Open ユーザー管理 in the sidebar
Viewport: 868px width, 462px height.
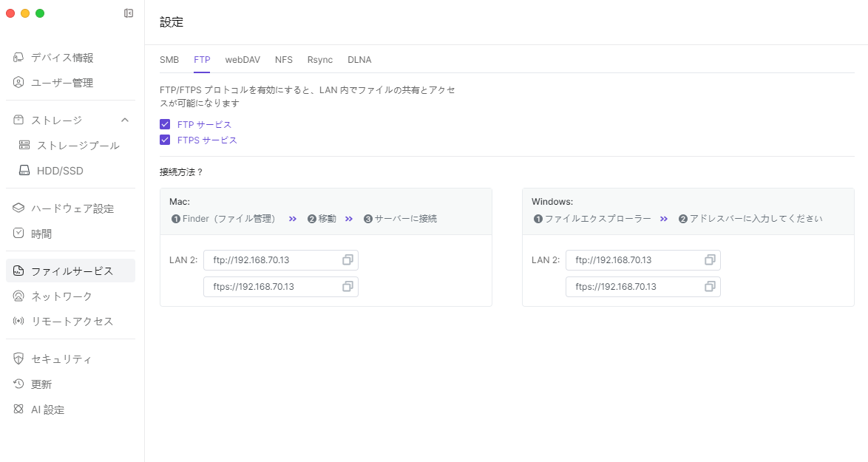coord(62,83)
